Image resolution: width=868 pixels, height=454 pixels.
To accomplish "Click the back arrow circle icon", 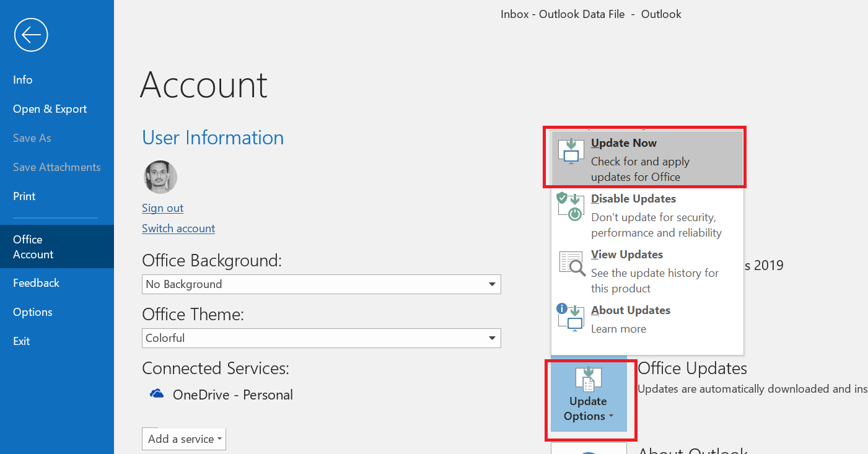I will point(31,35).
